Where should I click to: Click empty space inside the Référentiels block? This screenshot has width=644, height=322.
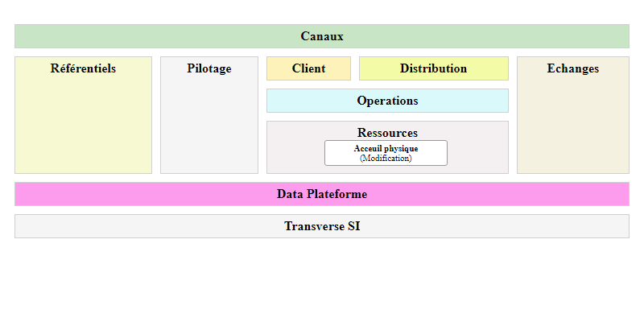(83, 129)
